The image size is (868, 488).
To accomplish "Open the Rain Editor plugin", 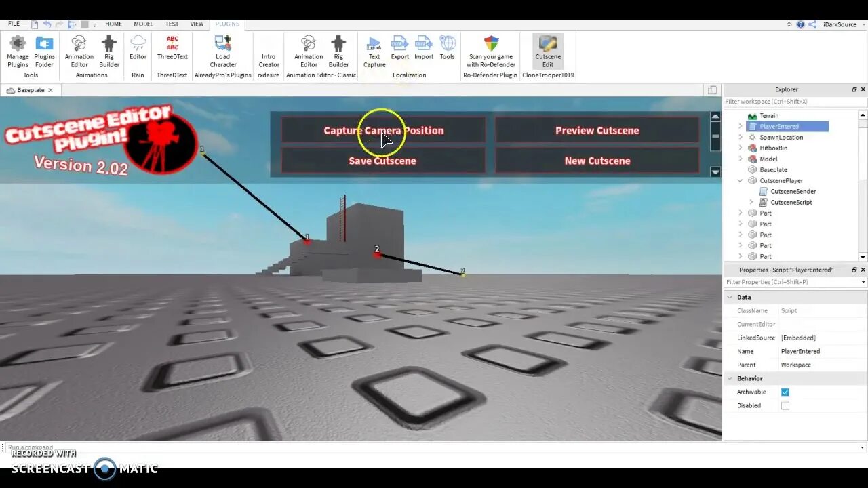I will (x=138, y=47).
